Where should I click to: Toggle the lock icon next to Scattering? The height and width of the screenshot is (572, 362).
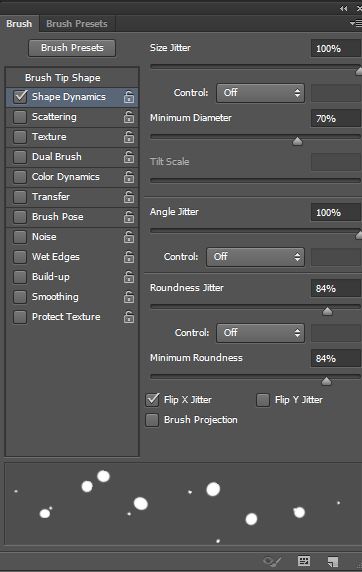pos(129,117)
